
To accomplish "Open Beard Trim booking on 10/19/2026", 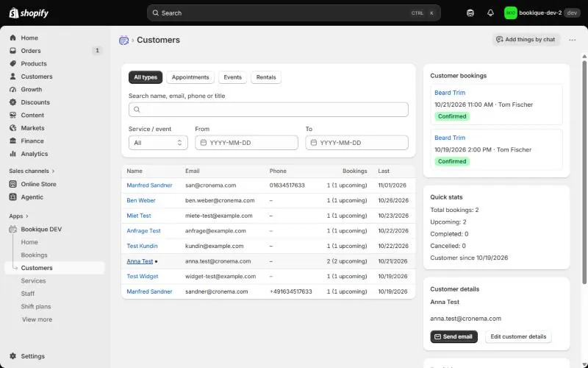I will coord(450,138).
